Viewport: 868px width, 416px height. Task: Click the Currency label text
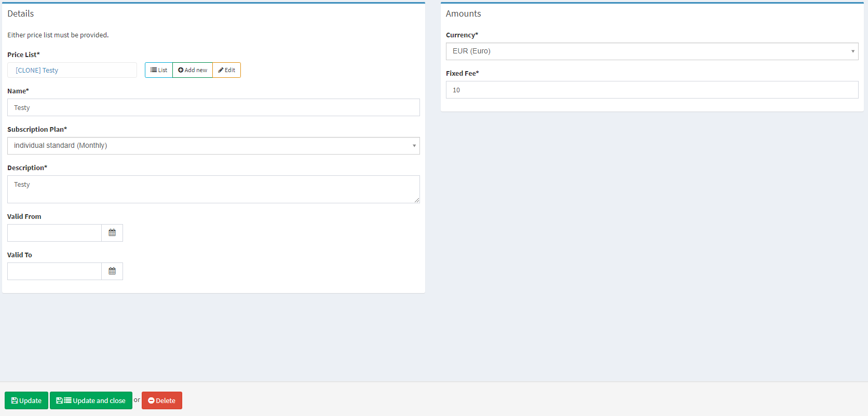coord(462,35)
